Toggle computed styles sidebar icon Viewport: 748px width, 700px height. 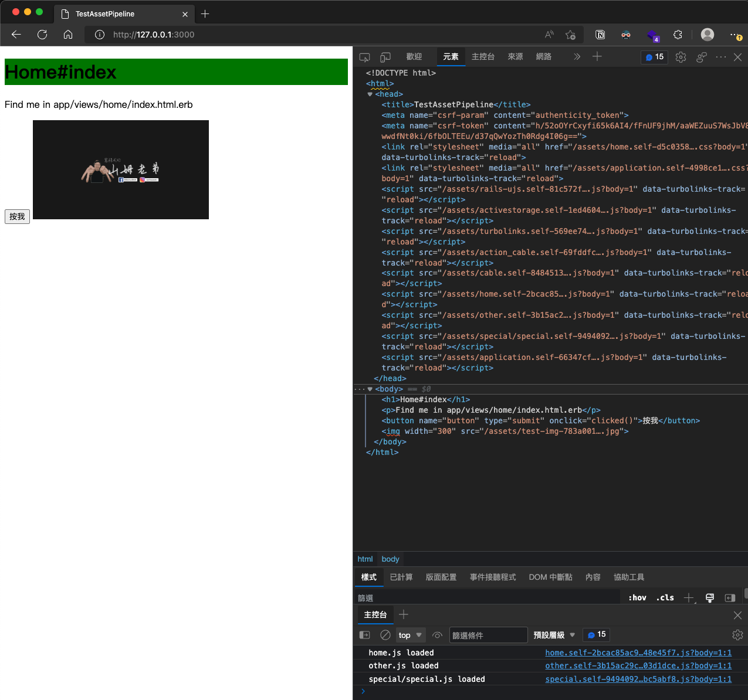click(x=730, y=597)
